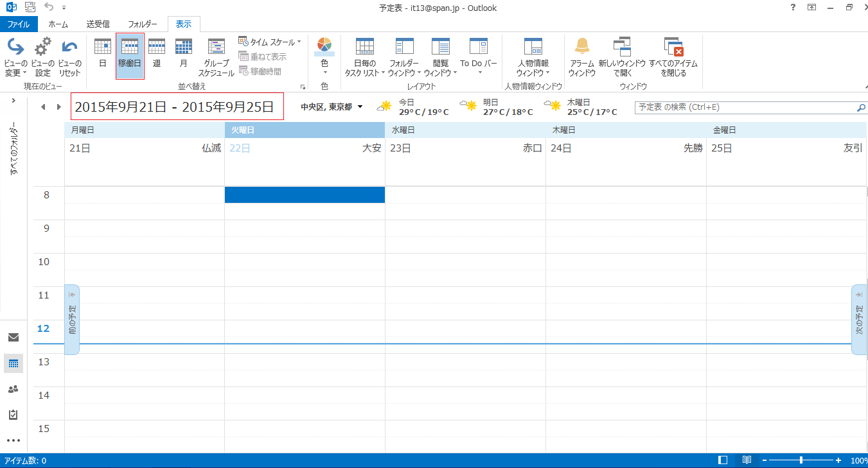The image size is (868, 468).
Task: Expand フォルダーウィンドウ (Folder Pane) dropdown
Action: point(404,57)
